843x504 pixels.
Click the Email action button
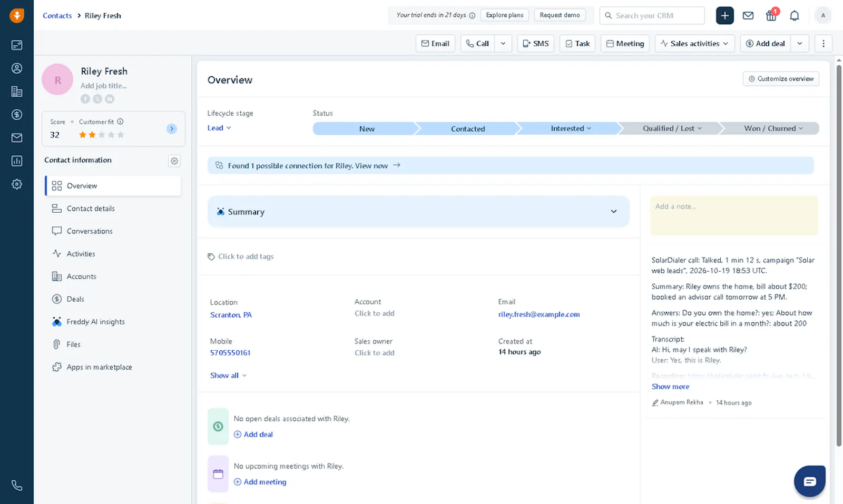tap(435, 44)
